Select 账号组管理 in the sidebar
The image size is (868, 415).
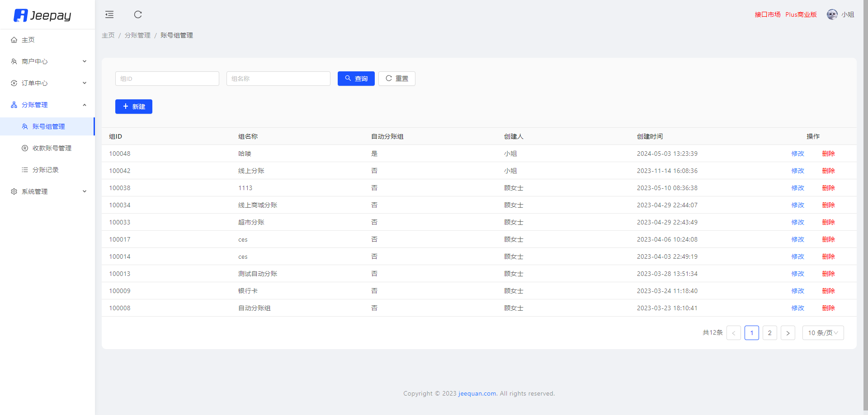pos(48,126)
